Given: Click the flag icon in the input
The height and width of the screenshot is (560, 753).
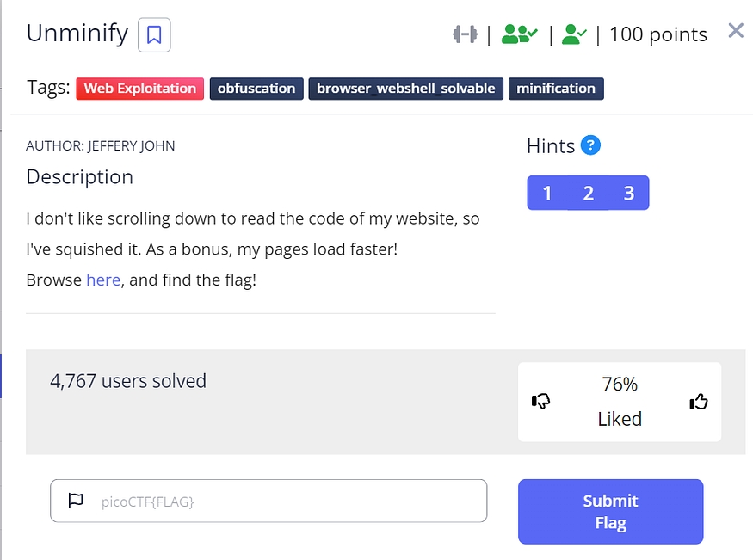Looking at the screenshot, I should point(76,501).
